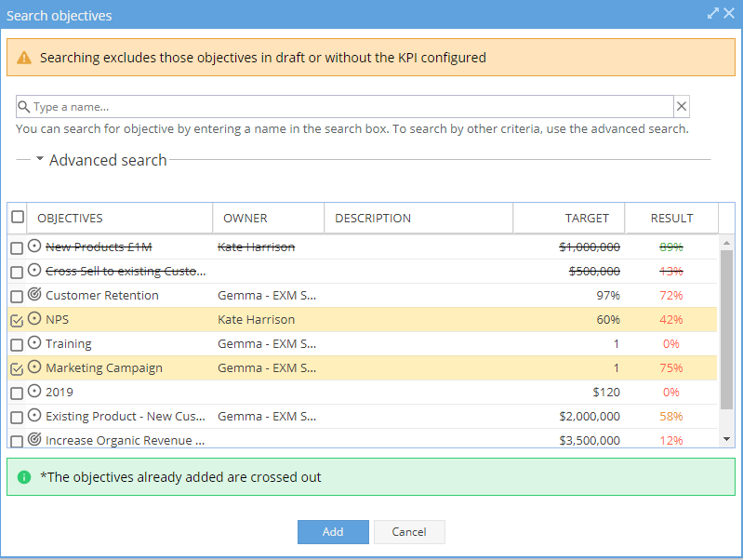Screen dimensions: 743x560
Task: Click the $2,000,000 target value
Action: (590, 417)
